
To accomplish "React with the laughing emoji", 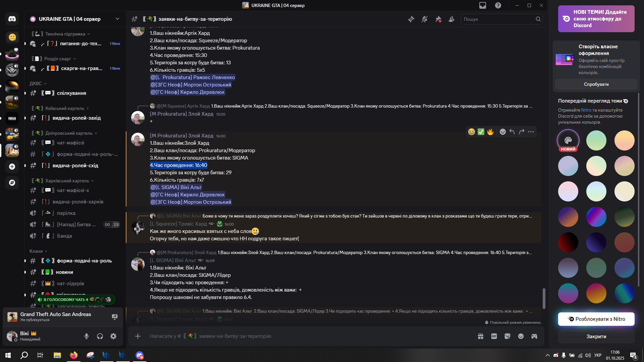I will 472,132.
